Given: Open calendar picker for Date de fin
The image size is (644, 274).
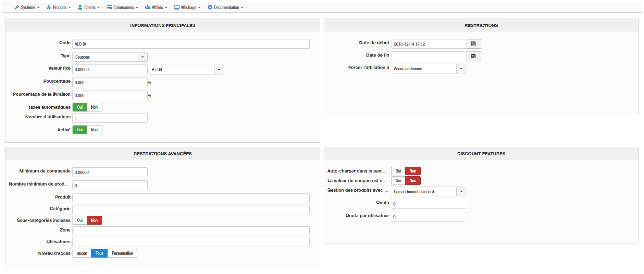Looking at the screenshot, I should pyautogui.click(x=473, y=56).
